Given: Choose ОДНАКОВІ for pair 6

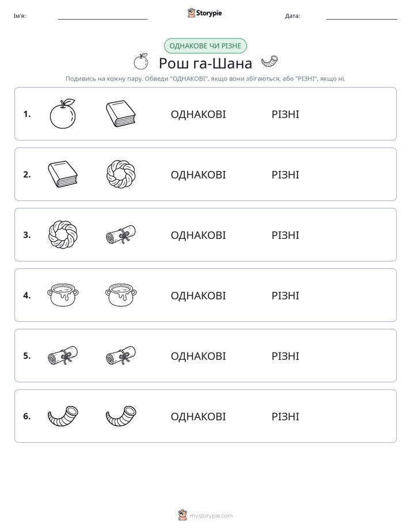Looking at the screenshot, I should tap(198, 416).
